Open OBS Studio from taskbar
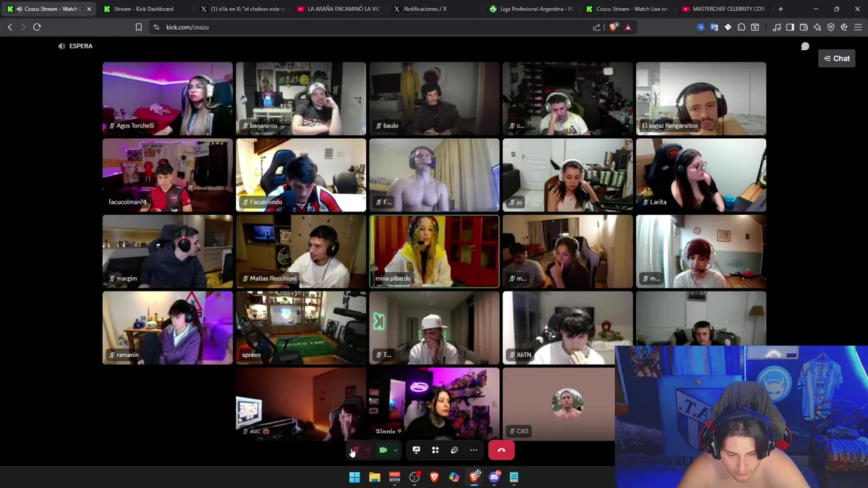 [x=414, y=478]
